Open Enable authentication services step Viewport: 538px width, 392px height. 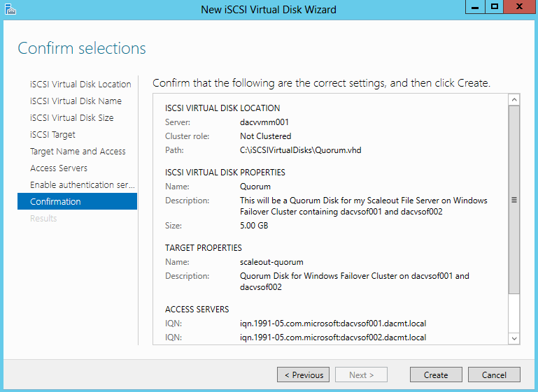83,185
